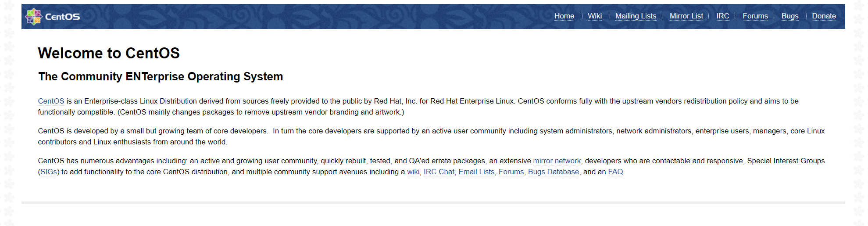Open the Bugs header link
Screen dimensions: 868x226
click(790, 16)
